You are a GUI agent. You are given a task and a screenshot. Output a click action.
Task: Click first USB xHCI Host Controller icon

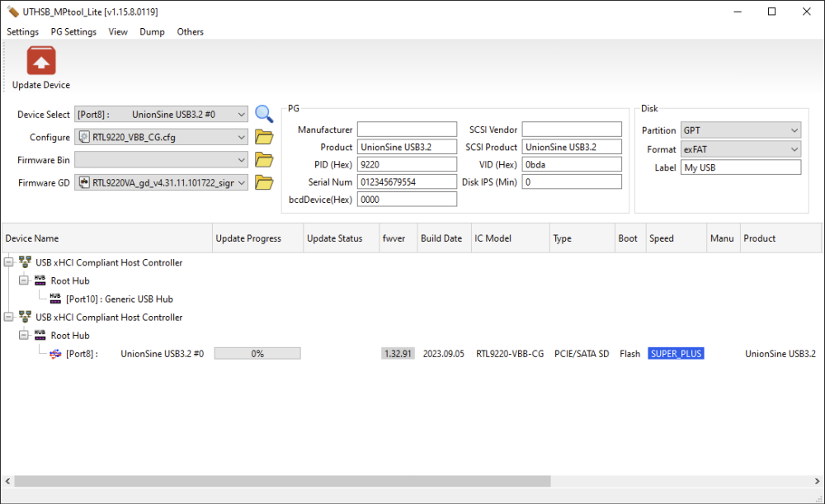click(25, 262)
